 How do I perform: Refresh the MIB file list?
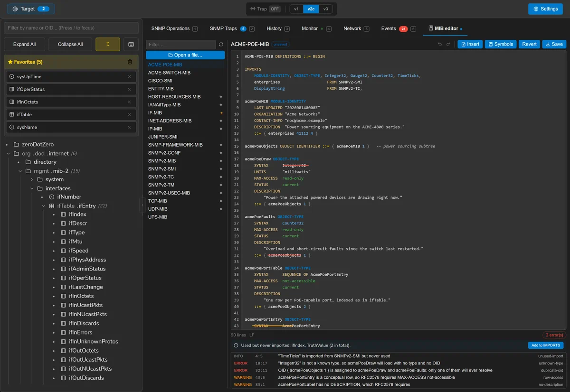[221, 45]
